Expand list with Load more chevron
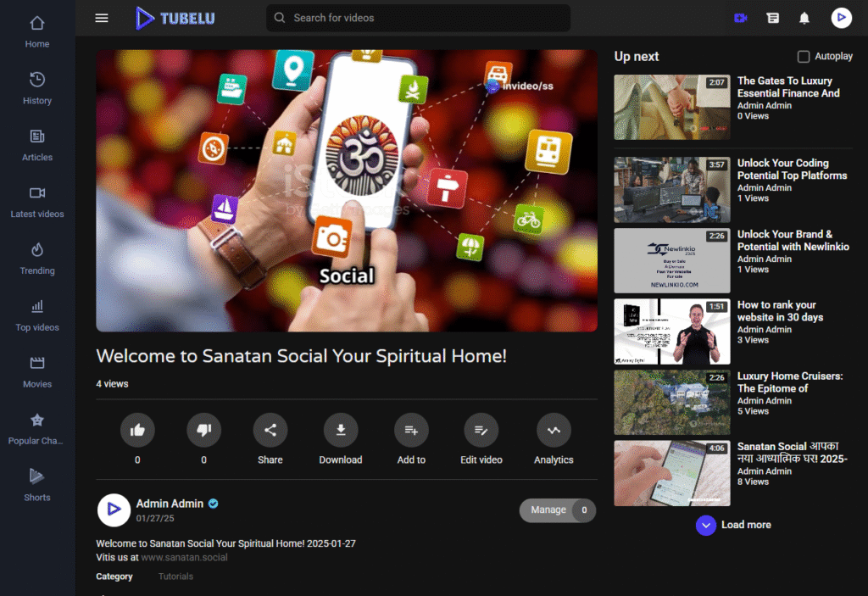 (706, 525)
